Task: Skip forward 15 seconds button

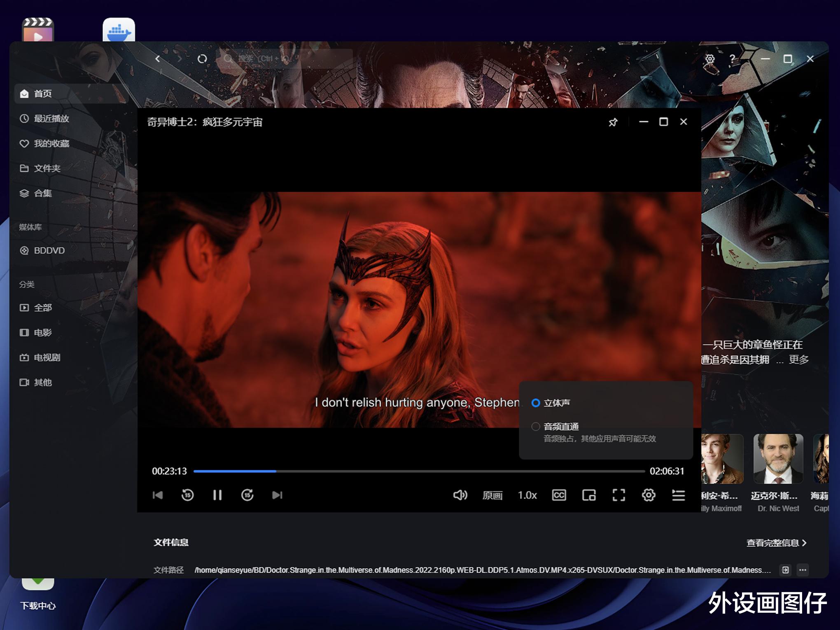Action: coord(247,495)
